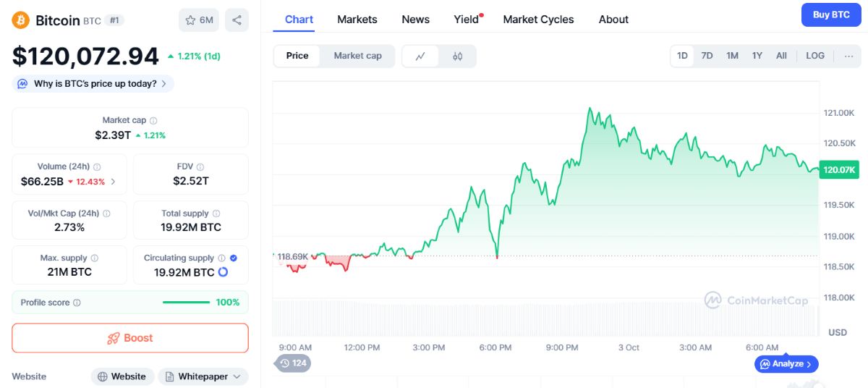Click the Circulating supply verified badge
868x388 pixels.
[x=234, y=258]
